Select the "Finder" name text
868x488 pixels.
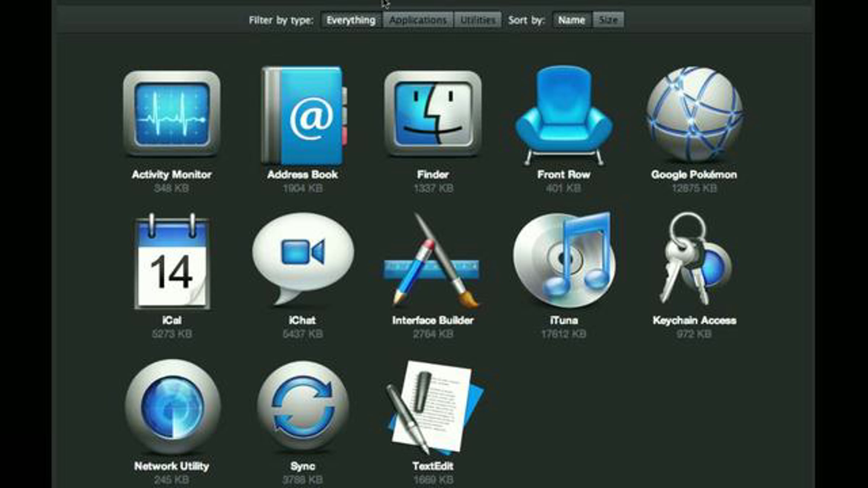tap(433, 175)
